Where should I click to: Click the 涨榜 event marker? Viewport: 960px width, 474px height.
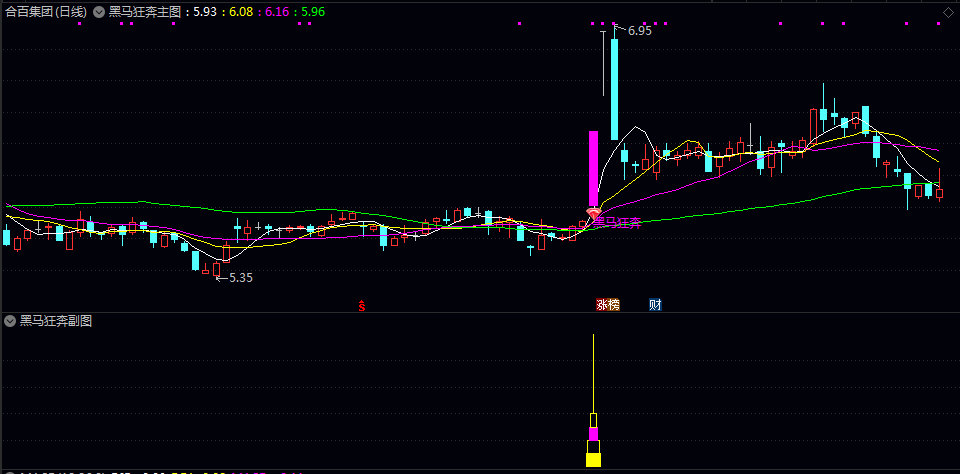click(x=608, y=304)
